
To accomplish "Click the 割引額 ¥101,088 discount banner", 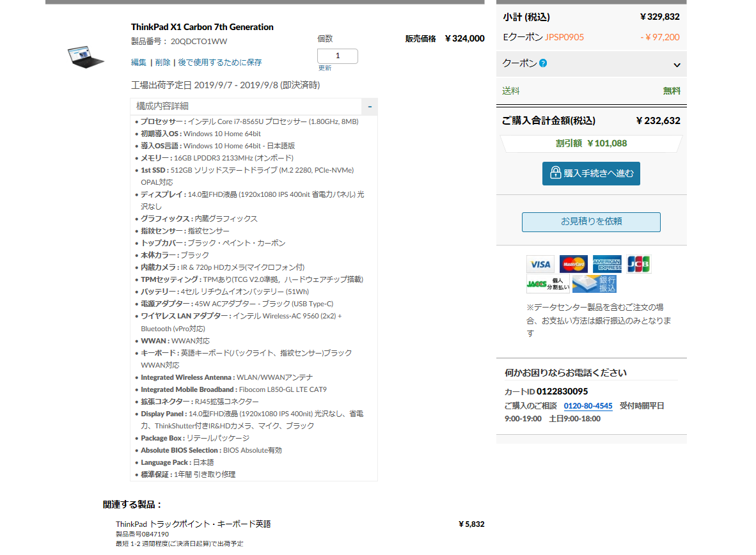I will click(x=591, y=143).
